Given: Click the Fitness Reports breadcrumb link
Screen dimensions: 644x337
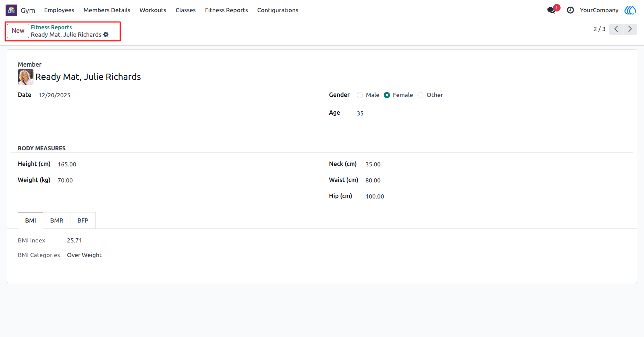Looking at the screenshot, I should point(51,27).
